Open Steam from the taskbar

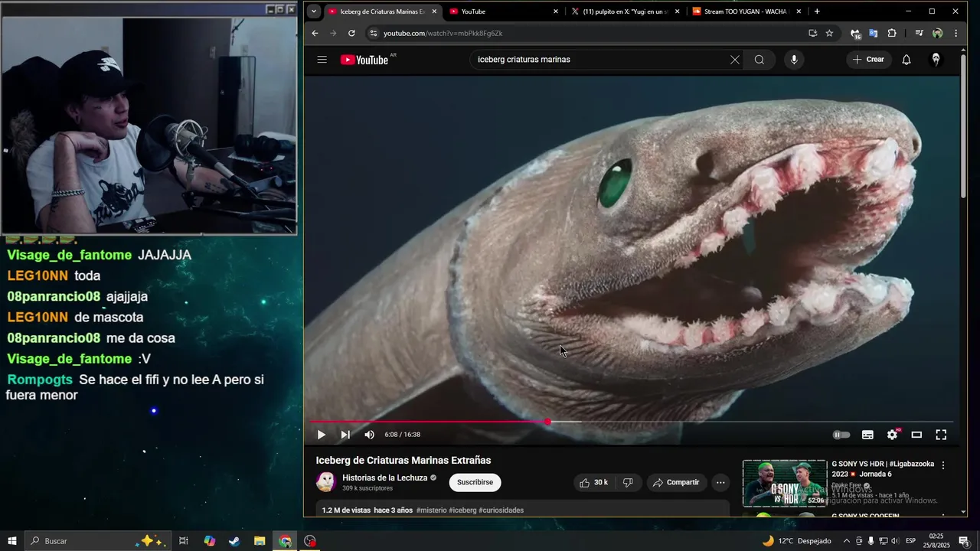[x=234, y=541]
